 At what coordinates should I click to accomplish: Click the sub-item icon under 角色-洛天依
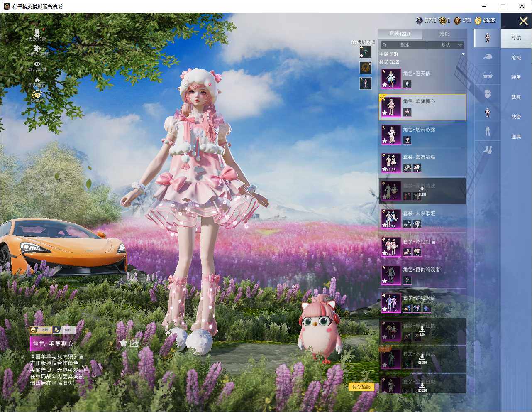click(407, 83)
